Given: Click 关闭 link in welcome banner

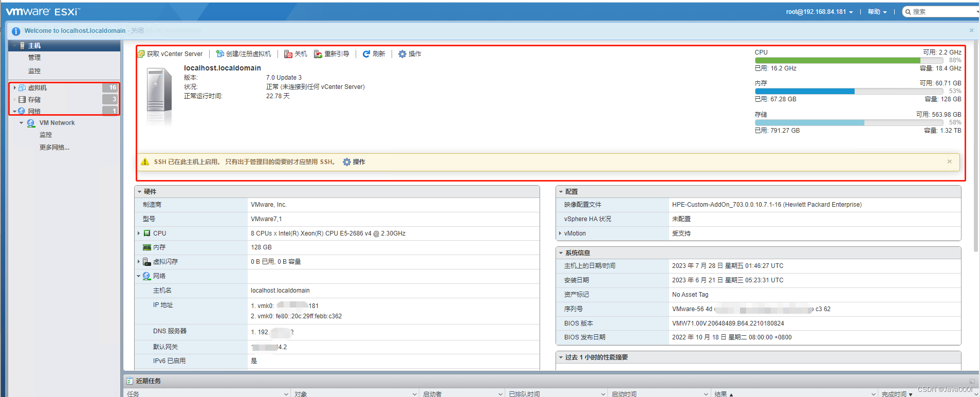Looking at the screenshot, I should (137, 31).
